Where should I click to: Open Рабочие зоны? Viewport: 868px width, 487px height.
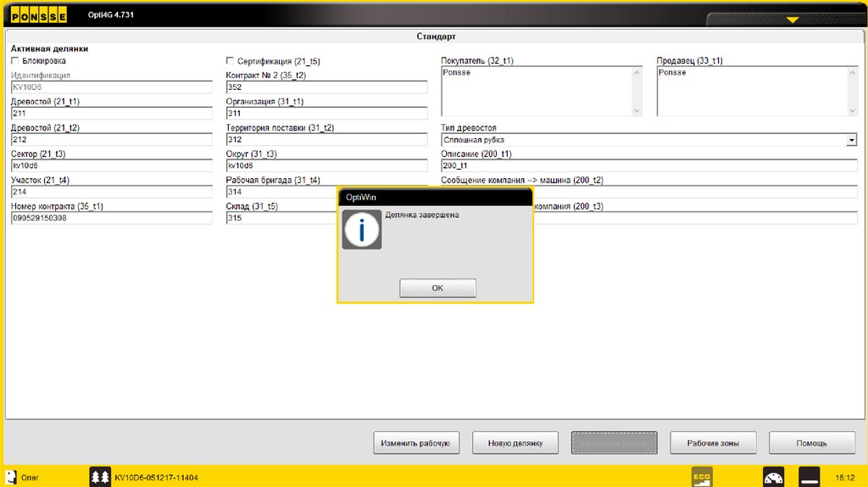tap(713, 443)
